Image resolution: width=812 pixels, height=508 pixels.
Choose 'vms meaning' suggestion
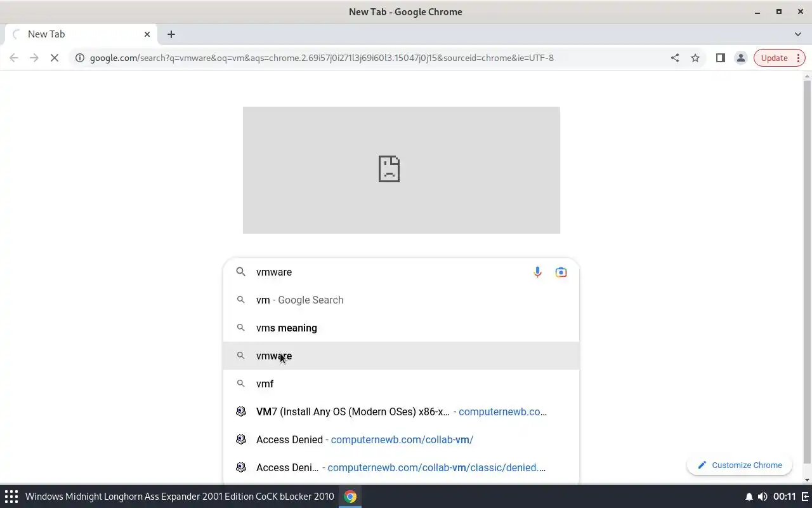(401, 328)
